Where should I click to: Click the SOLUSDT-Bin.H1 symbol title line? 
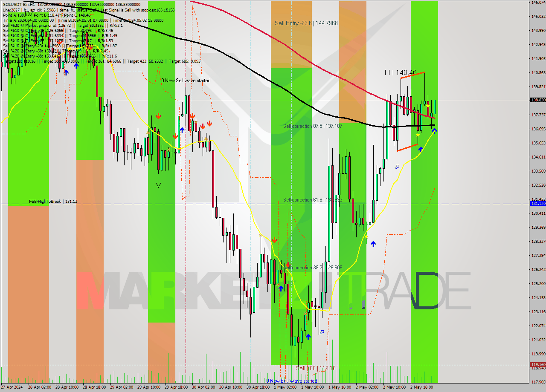tap(71, 4)
